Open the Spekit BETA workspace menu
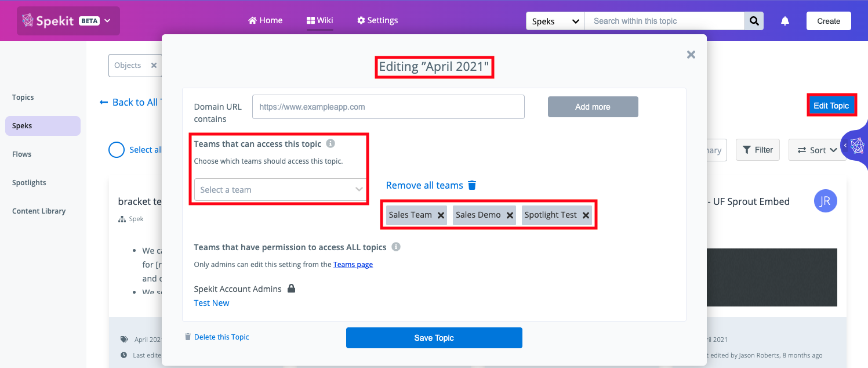This screenshot has width=868, height=368. [68, 21]
